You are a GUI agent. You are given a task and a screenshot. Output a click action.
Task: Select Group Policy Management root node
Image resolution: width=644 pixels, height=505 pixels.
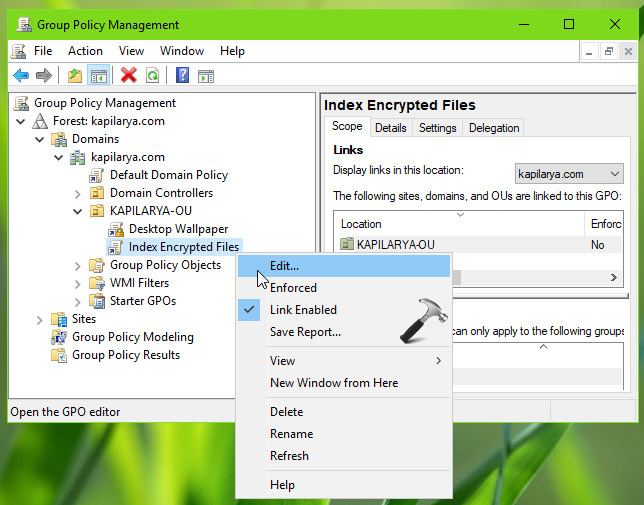click(x=105, y=103)
